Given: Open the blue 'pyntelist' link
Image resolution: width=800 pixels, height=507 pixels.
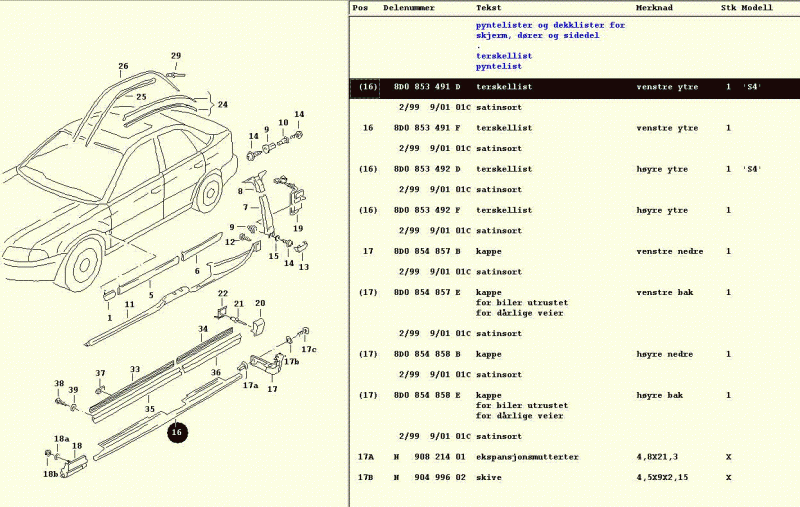Looking at the screenshot, I should [498, 66].
